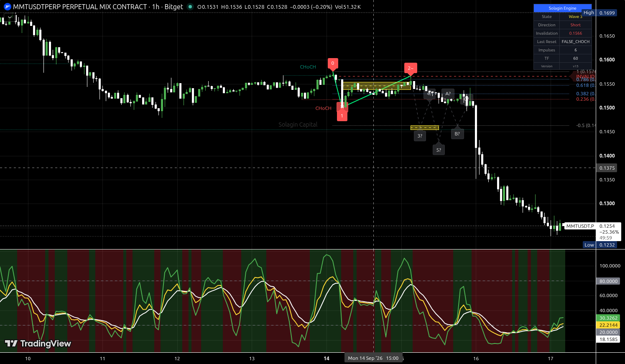Click the Short direction value
The image size is (625, 364).
pos(575,25)
